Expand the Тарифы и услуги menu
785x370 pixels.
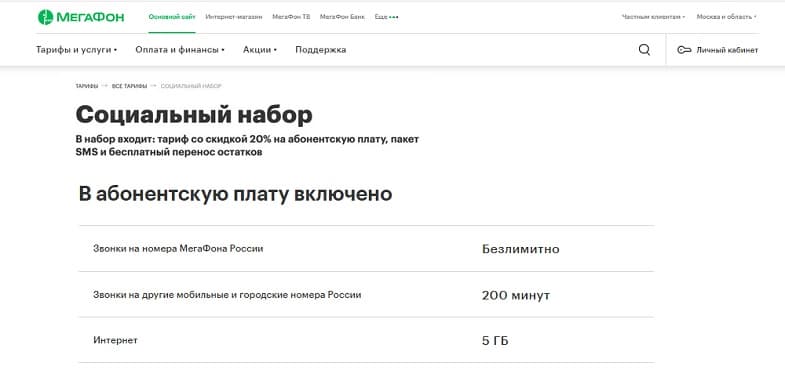(x=76, y=50)
